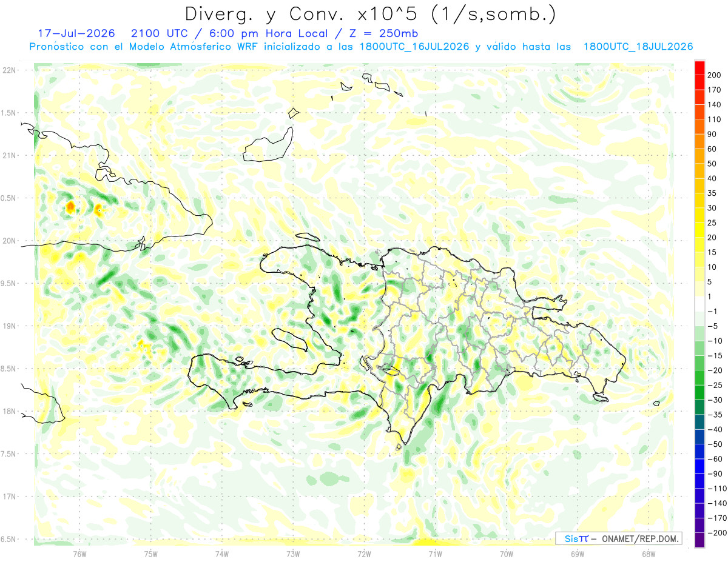This screenshot has height=562, width=728.
Task: Pick the red colorbar segment above 200
Action: (x=699, y=68)
